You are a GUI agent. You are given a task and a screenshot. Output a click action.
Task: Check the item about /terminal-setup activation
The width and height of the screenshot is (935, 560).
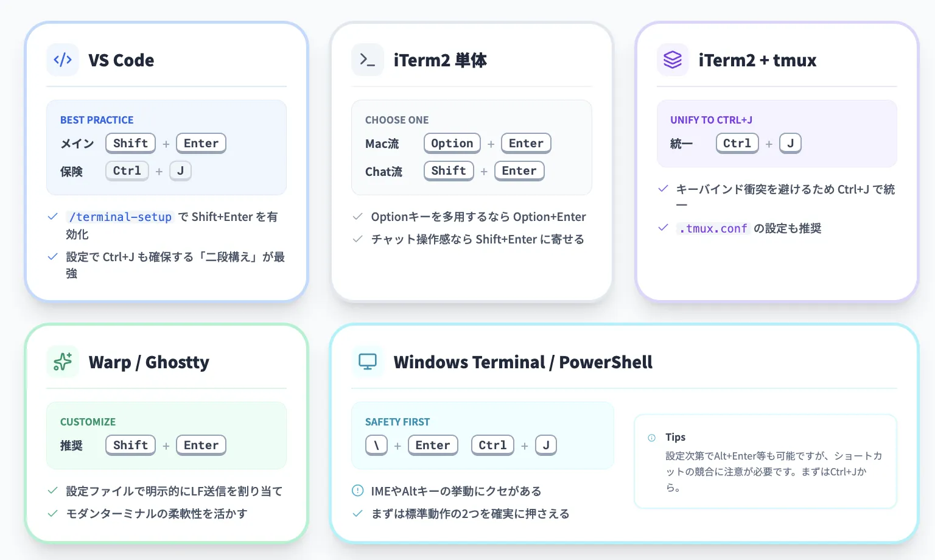pos(52,217)
